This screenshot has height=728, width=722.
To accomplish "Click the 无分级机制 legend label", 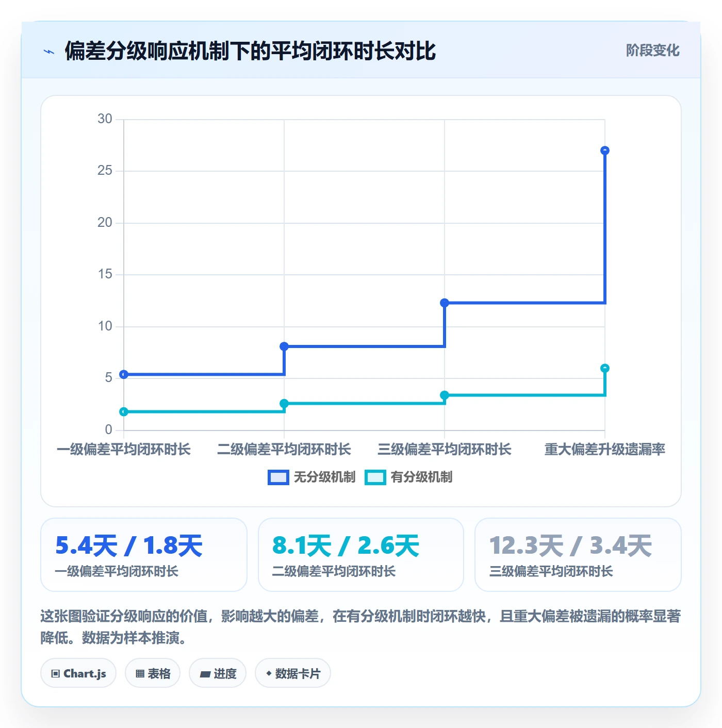I will (x=324, y=477).
